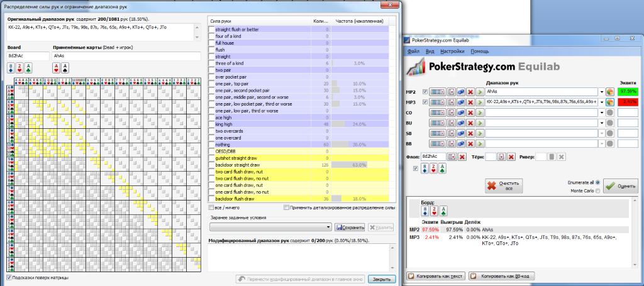This screenshot has height=286, width=644.
Task: Open 'Заранее заданные условия' combo box
Action: click(x=270, y=227)
